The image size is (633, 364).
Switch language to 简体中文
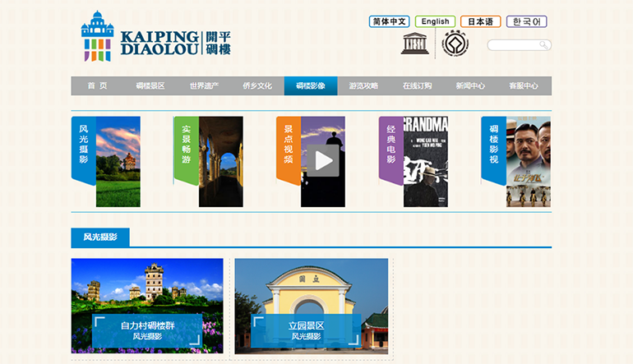(x=389, y=21)
